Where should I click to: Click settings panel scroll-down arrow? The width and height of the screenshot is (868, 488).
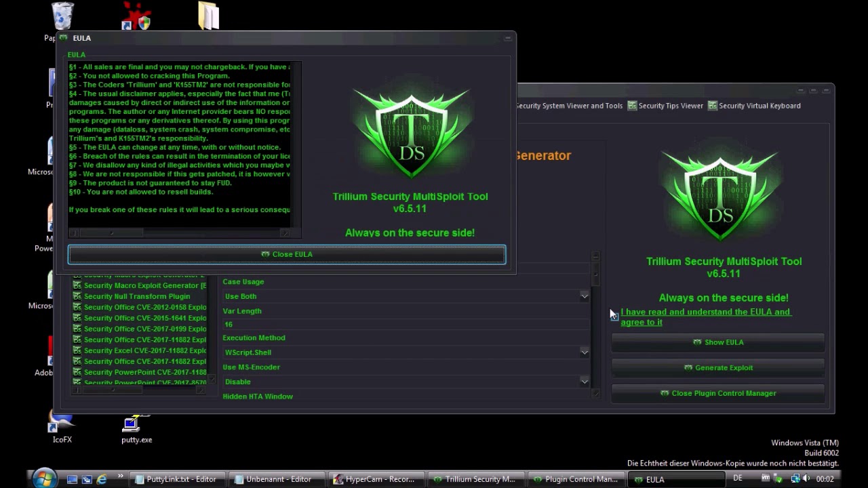pos(595,393)
